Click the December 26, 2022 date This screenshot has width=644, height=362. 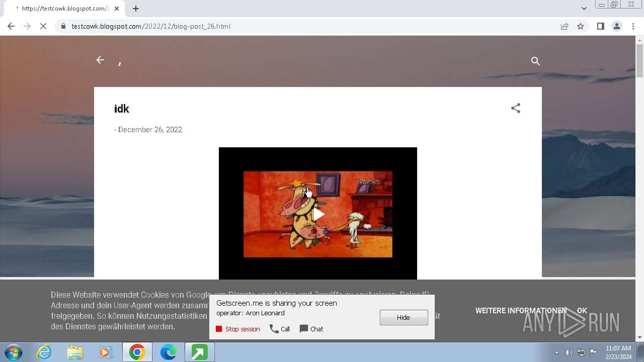150,130
